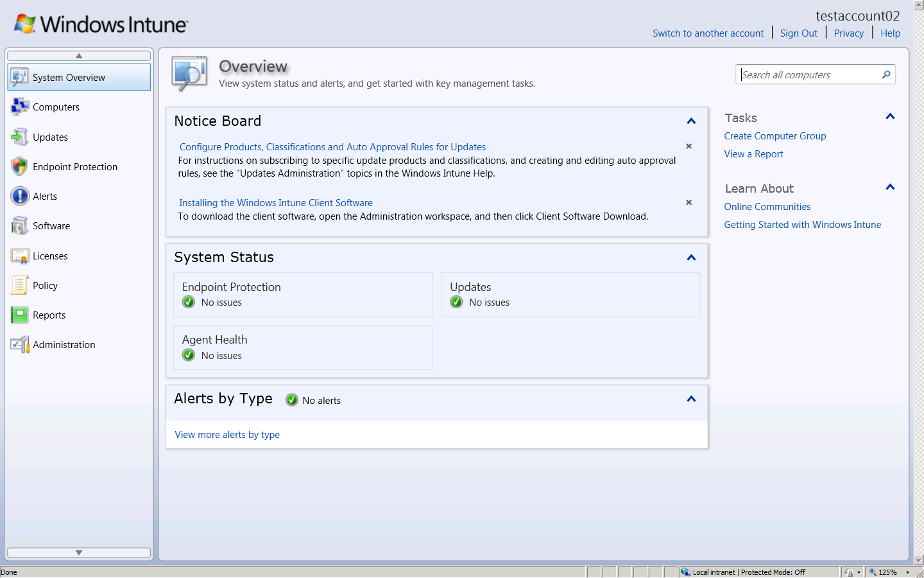This screenshot has height=578, width=924.
Task: Click the System Overview sidebar icon
Action: pos(20,77)
